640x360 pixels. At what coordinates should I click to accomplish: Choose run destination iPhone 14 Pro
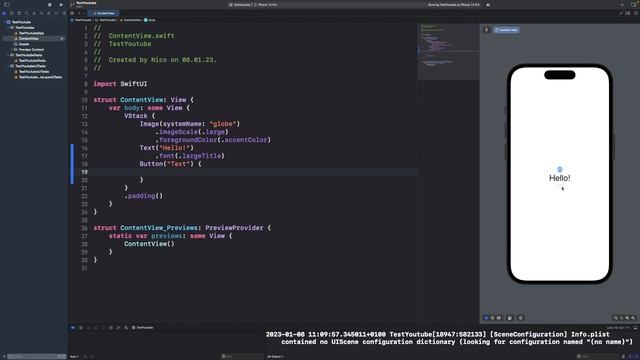(x=267, y=5)
